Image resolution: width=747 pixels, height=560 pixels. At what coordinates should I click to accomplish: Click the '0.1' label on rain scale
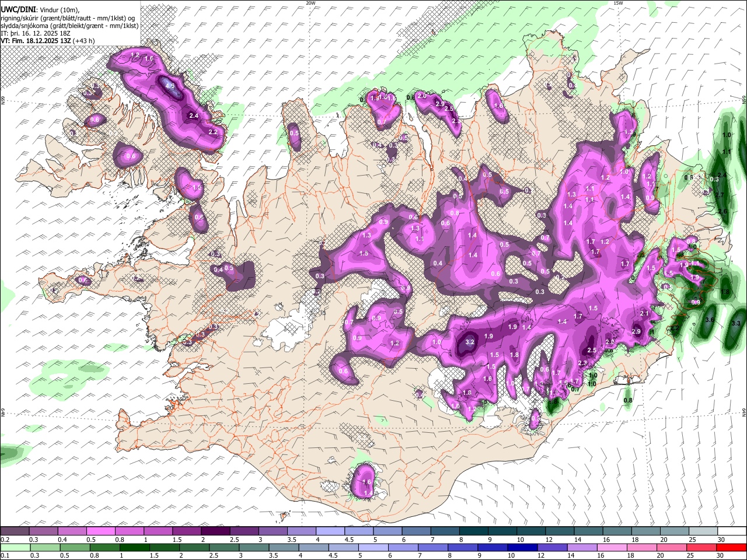coord(5,556)
